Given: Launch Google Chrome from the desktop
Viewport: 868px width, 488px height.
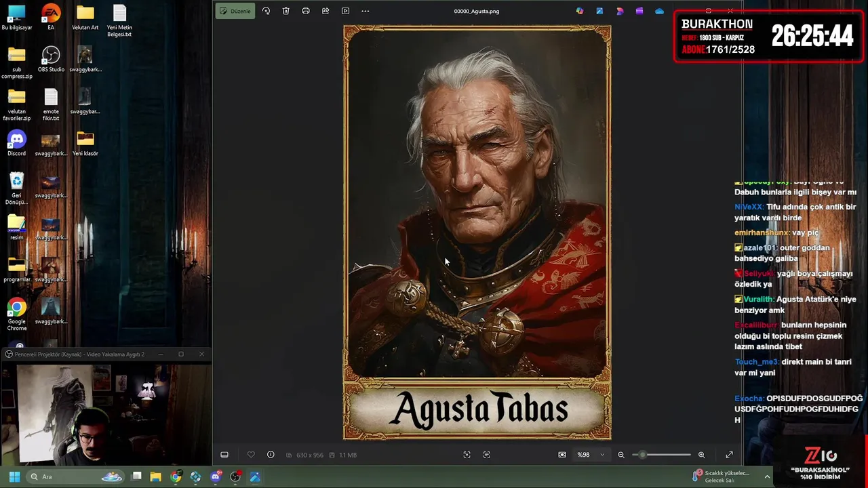Looking at the screenshot, I should pyautogui.click(x=17, y=314).
